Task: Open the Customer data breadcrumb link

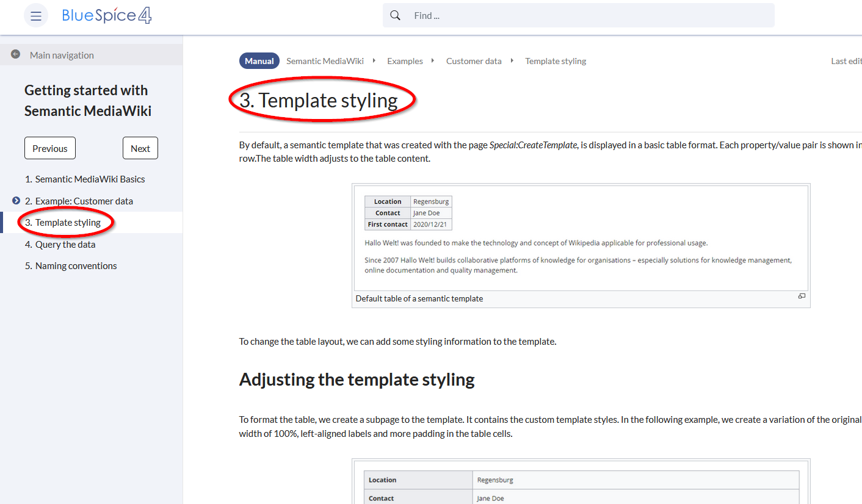Action: pos(474,61)
